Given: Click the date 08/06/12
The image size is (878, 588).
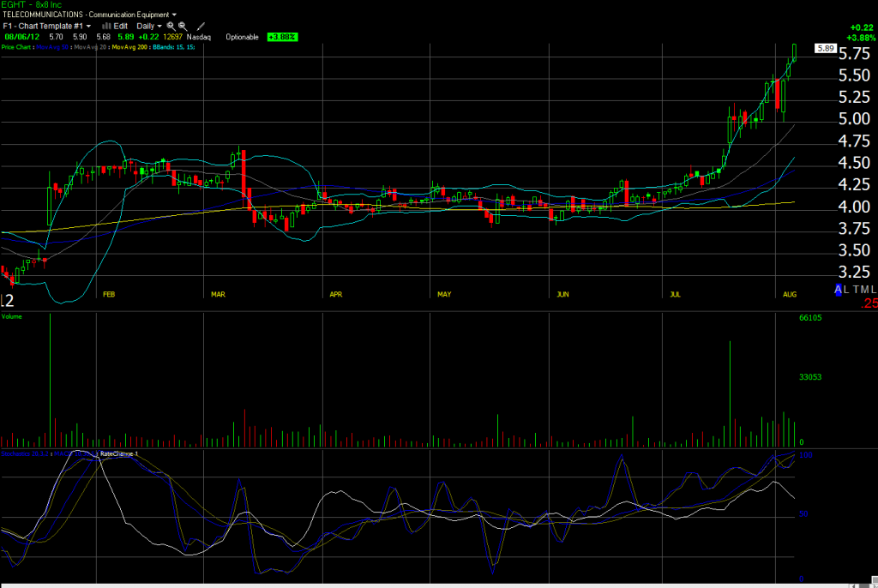Looking at the screenshot, I should (21, 37).
